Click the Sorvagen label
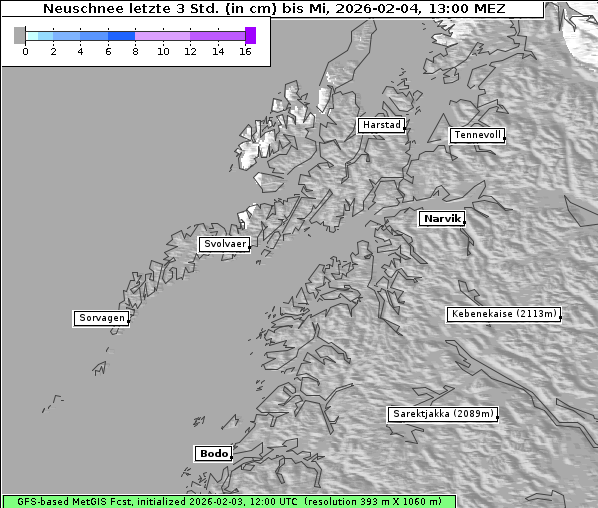The height and width of the screenshot is (508, 598). 101,318
